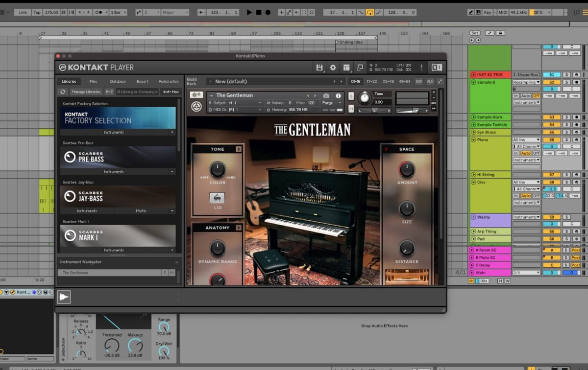Click the AUX button in Multi Rack
This screenshot has width=588, height=370.
tap(430, 81)
